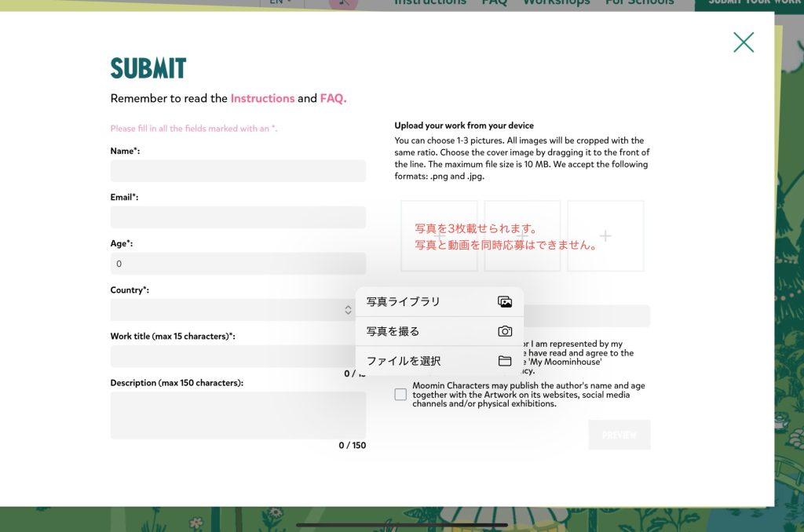
Task: Click the pink round icon in top bar
Action: [x=343, y=3]
